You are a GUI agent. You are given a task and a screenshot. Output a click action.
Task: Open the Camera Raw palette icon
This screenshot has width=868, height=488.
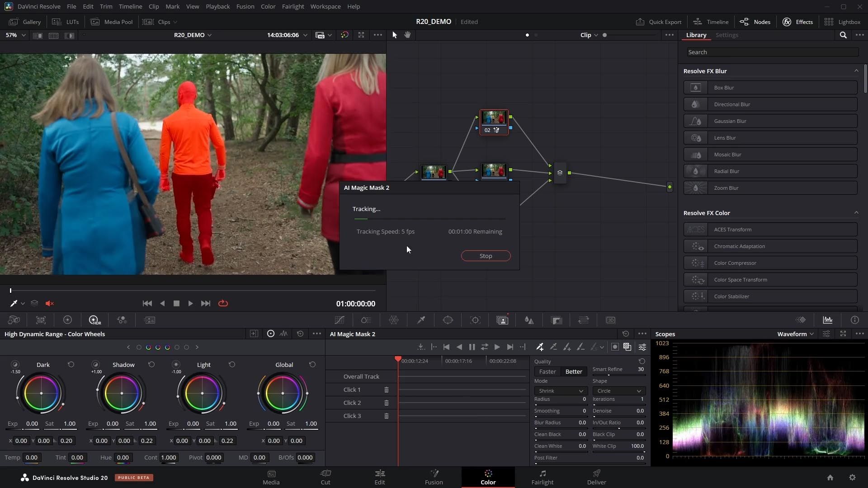pos(14,320)
